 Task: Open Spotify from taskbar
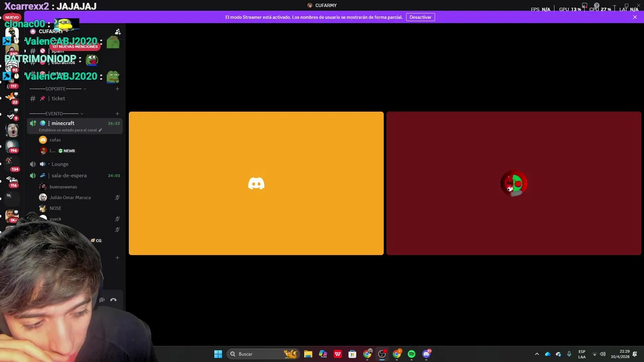point(412,354)
